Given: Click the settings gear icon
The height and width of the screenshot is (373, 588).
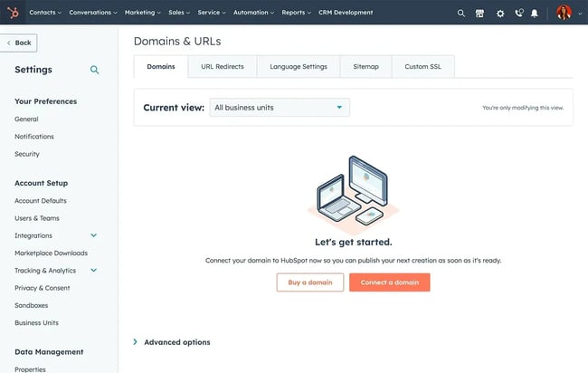Looking at the screenshot, I should [500, 14].
